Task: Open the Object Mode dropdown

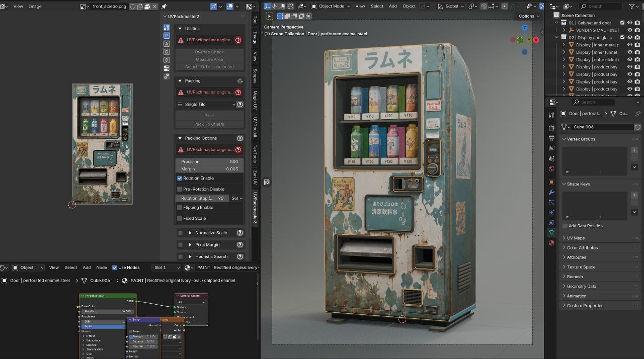Action: pos(331,6)
